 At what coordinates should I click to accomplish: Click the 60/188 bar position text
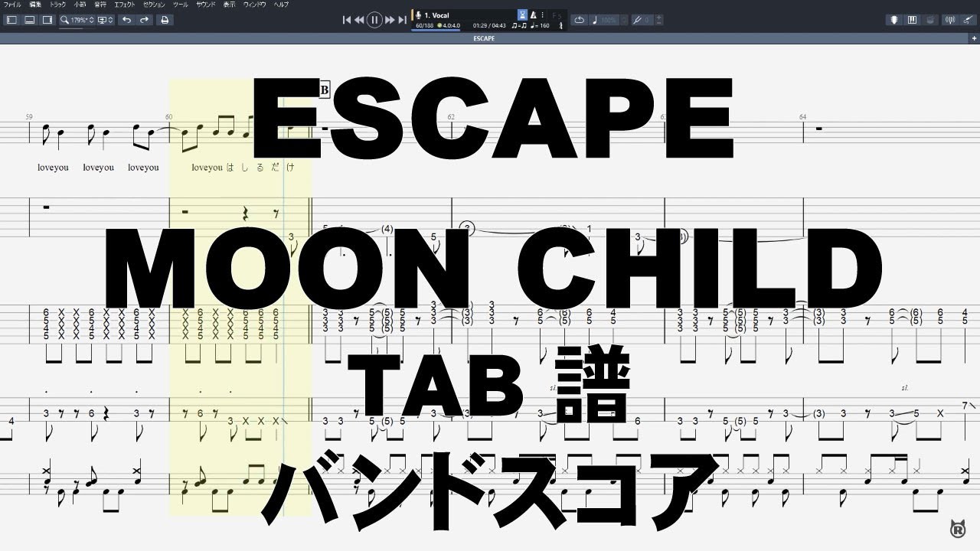coord(424,25)
